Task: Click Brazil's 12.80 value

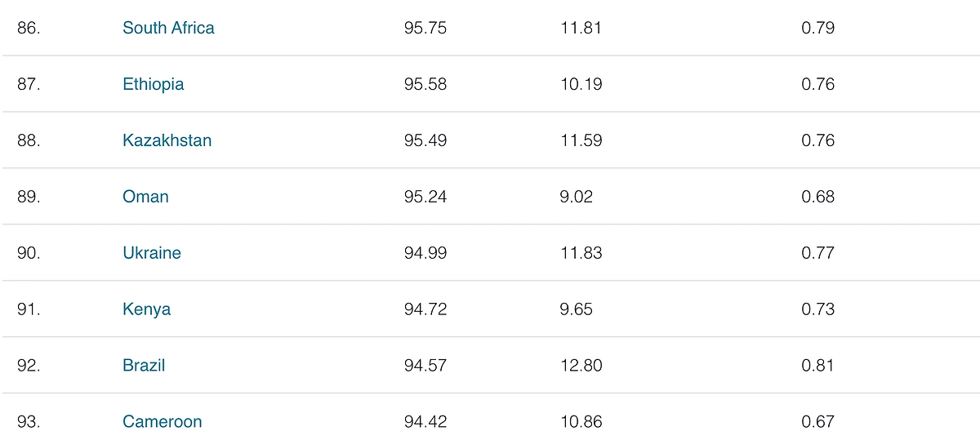Action: (581, 366)
